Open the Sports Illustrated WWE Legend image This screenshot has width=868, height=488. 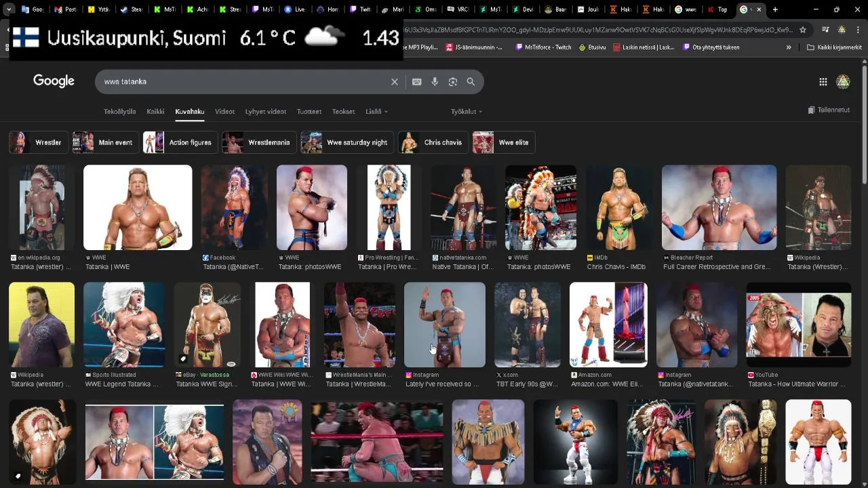point(124,325)
